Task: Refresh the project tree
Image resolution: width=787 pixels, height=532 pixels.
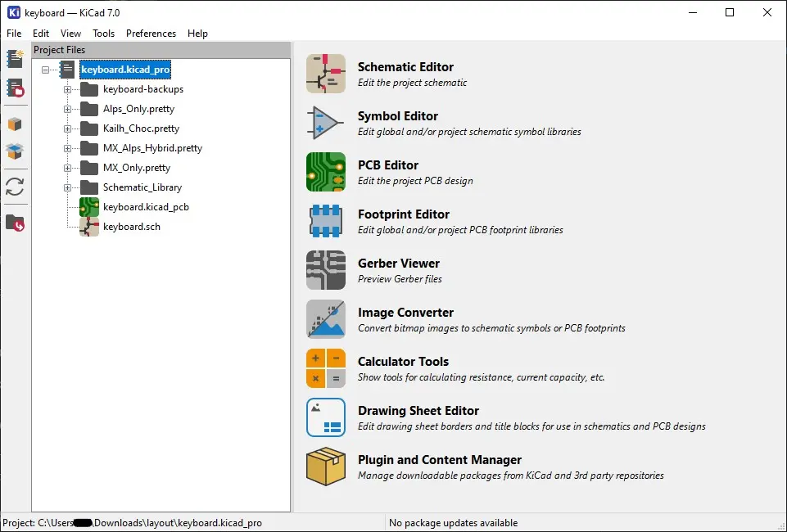Action: click(15, 187)
